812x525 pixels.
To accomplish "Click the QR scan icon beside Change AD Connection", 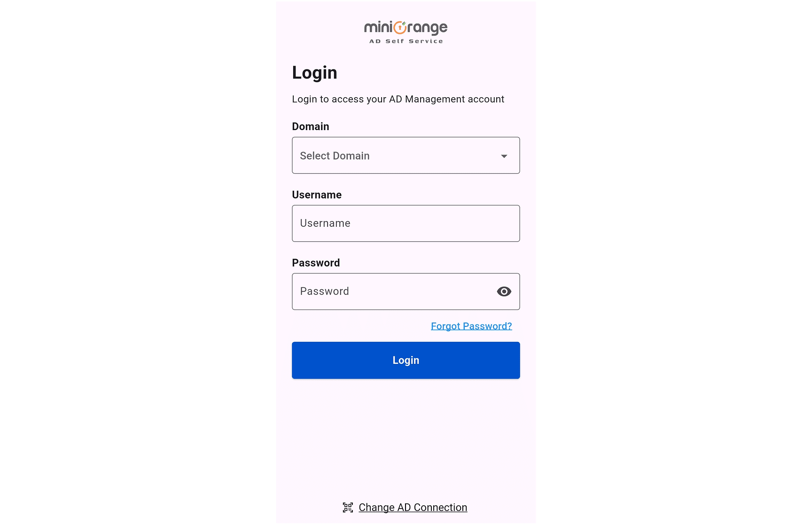I will click(348, 507).
